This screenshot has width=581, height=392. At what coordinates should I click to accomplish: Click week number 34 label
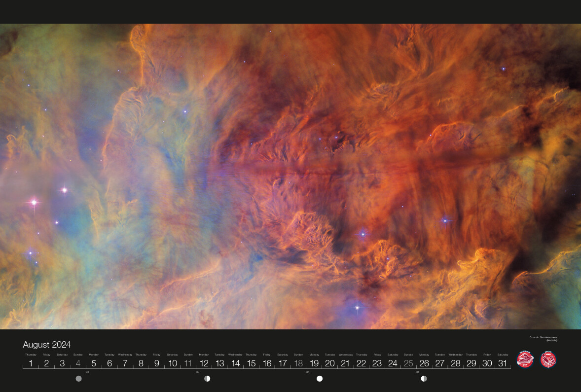click(308, 372)
